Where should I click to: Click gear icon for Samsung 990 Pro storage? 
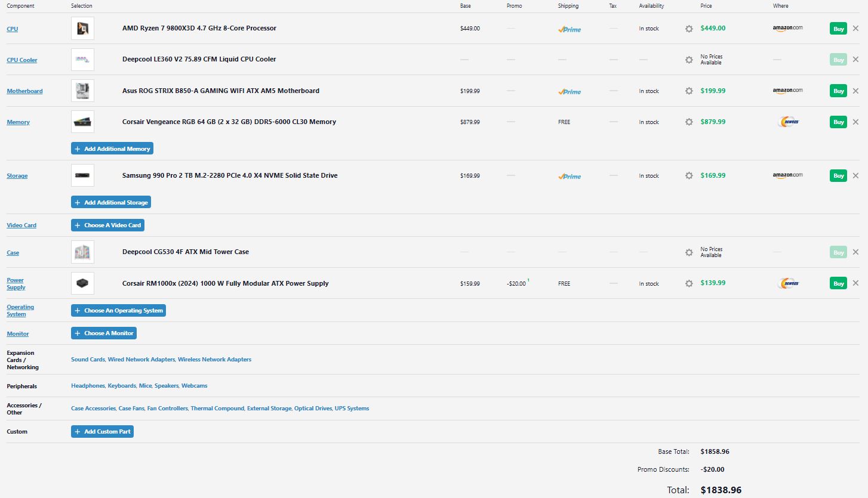pyautogui.click(x=689, y=175)
